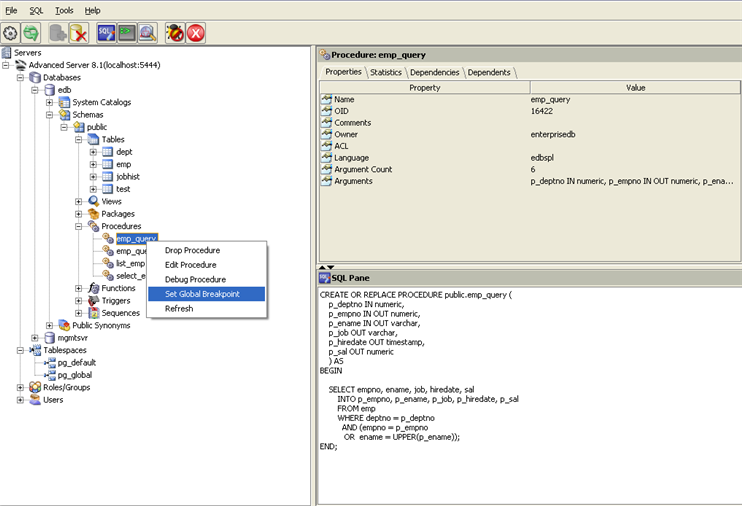Switch to the Dependencies tab
This screenshot has height=506, width=742.
click(x=434, y=72)
